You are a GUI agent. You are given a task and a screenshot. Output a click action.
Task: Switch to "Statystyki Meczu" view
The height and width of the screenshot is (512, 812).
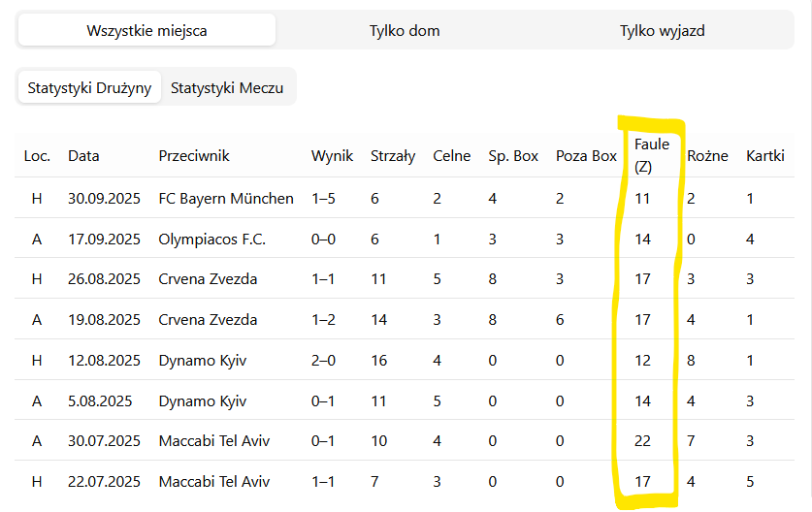tap(227, 87)
